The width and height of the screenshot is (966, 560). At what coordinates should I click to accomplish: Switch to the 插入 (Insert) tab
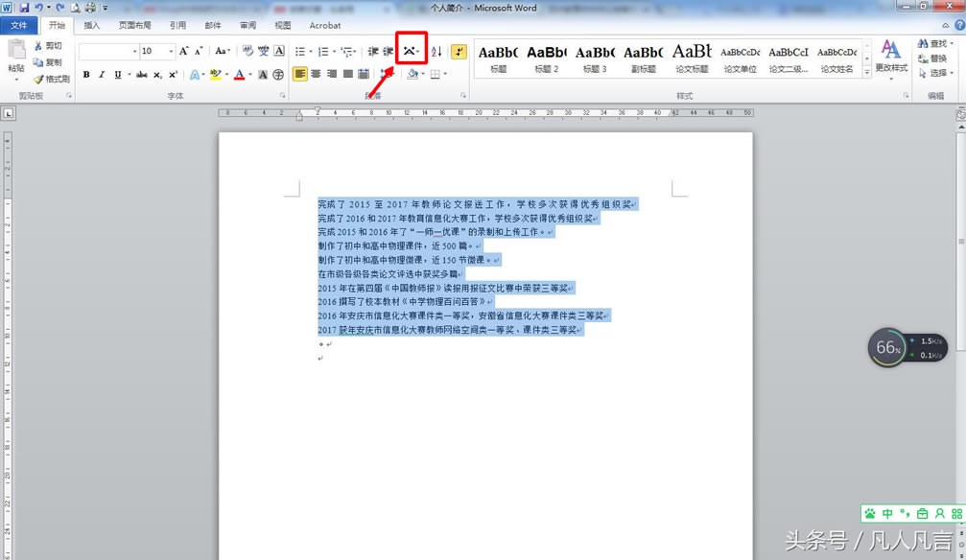coord(91,26)
